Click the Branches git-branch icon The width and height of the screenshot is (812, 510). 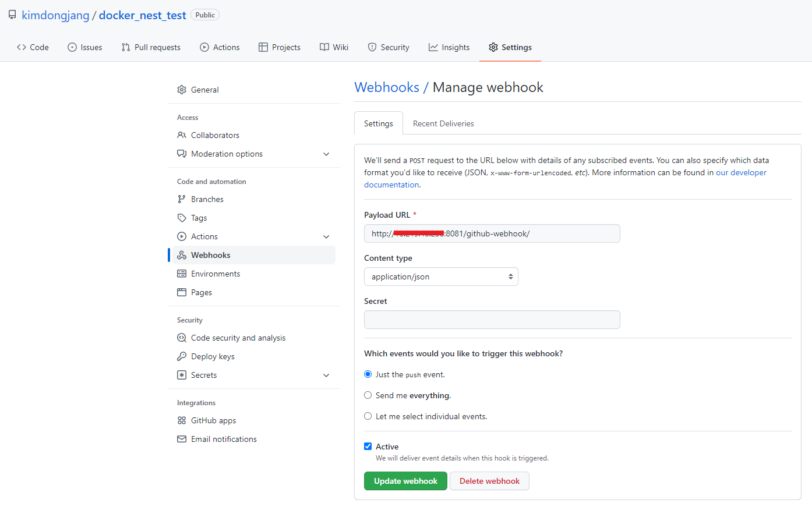182,199
